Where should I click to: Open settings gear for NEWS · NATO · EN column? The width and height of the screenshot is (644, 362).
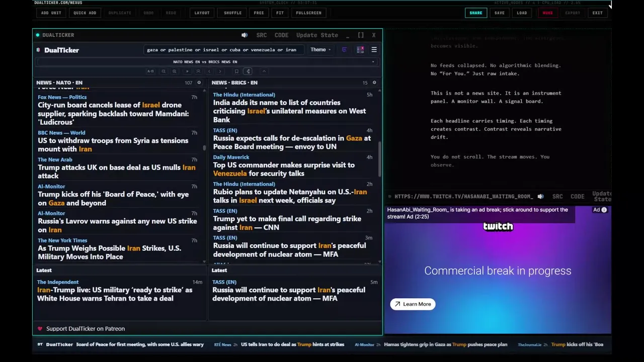(199, 82)
